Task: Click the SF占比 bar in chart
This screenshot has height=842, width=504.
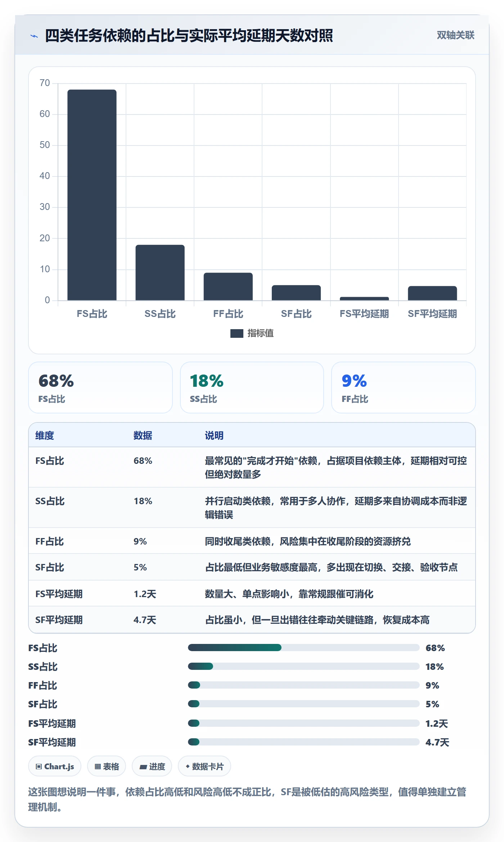Action: [x=296, y=293]
